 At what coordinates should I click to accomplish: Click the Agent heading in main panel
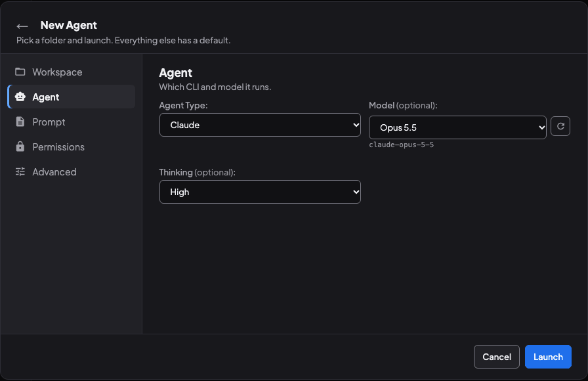coord(175,72)
